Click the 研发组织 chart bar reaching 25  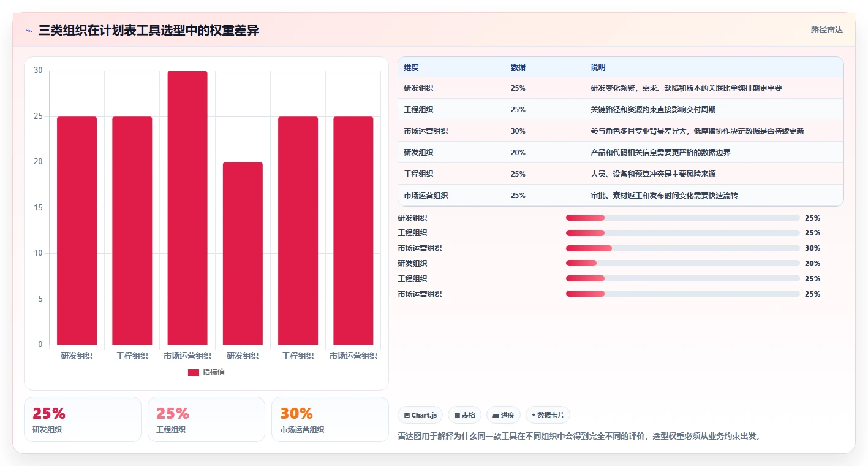[77, 231]
